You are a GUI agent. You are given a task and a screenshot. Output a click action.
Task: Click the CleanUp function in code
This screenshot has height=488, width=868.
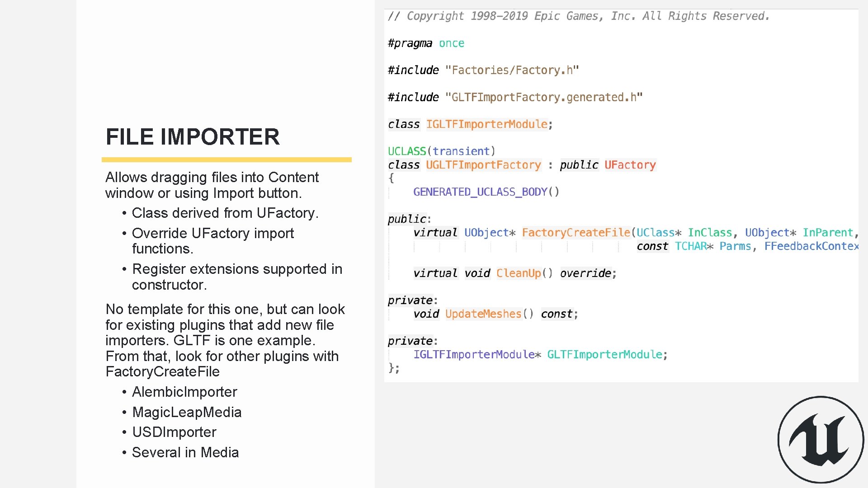(519, 273)
